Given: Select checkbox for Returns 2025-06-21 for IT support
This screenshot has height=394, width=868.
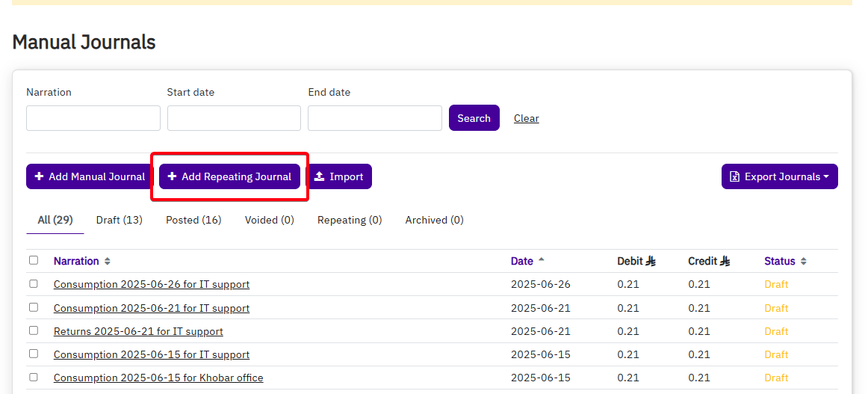Looking at the screenshot, I should [34, 330].
